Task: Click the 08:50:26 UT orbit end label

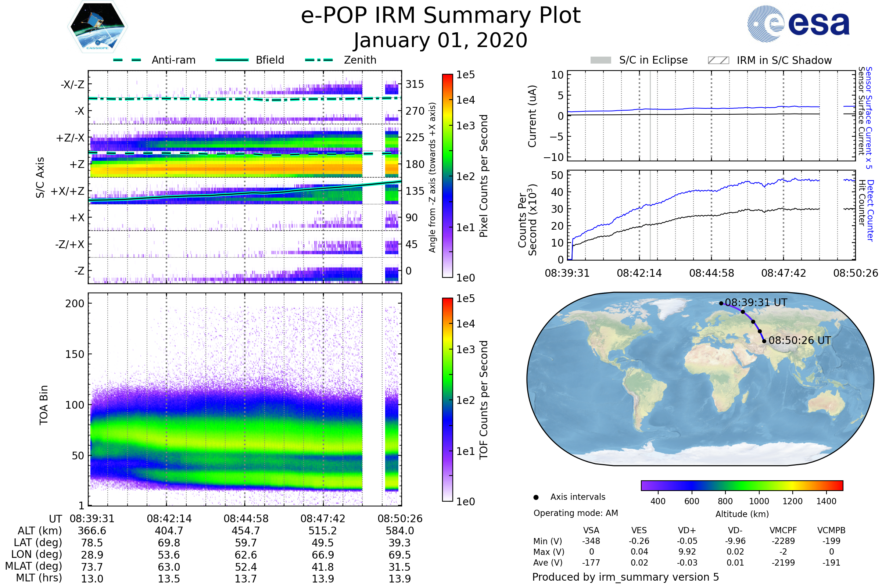Action: [800, 341]
